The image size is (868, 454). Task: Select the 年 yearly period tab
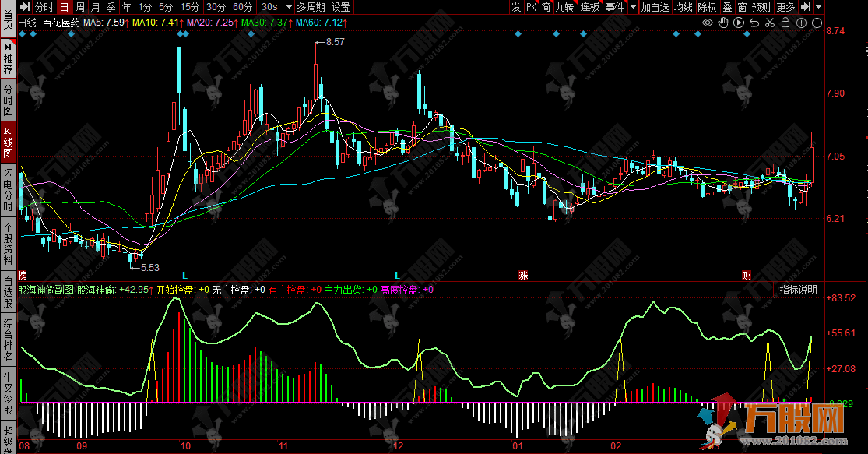(127, 7)
